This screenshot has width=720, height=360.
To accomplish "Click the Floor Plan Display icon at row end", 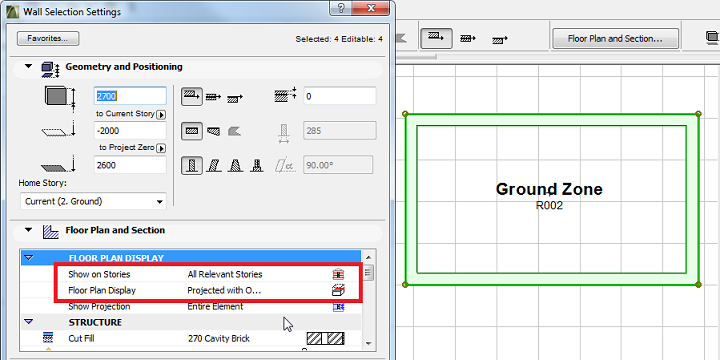I will [338, 290].
